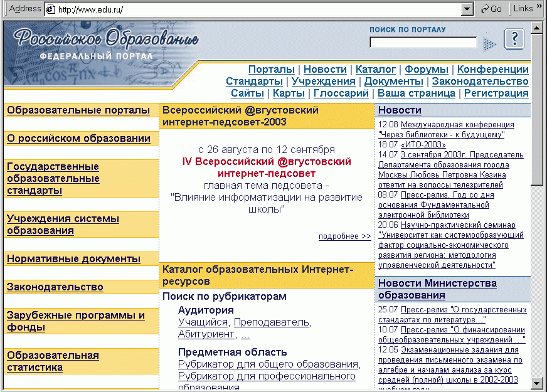
Task: Click the подробнее >> link
Action: 344,236
